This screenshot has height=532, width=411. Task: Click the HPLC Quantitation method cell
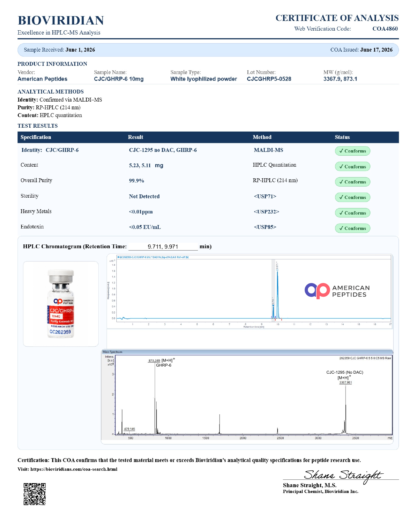pos(274,165)
